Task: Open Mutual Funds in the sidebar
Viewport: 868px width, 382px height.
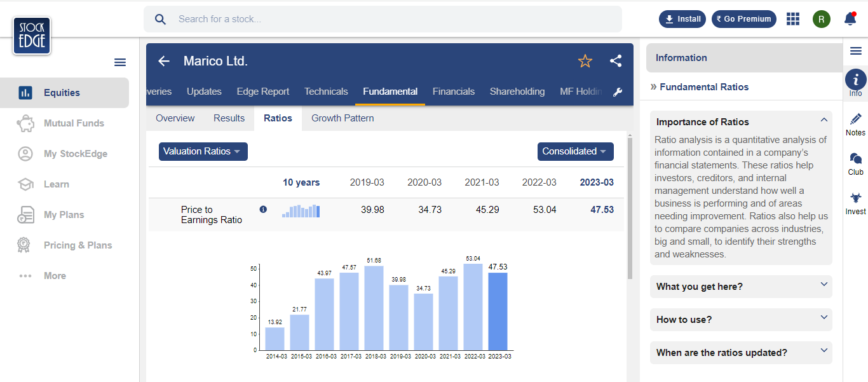Action: 64,123
